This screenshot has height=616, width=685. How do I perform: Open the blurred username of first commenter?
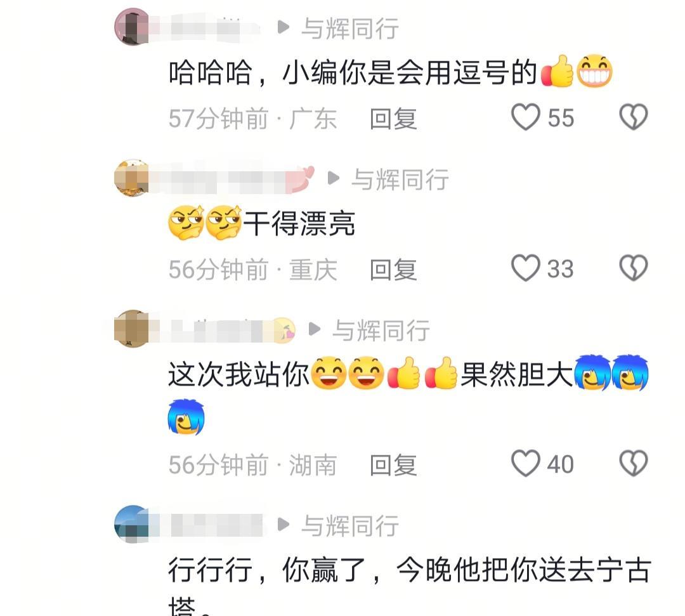click(205, 27)
